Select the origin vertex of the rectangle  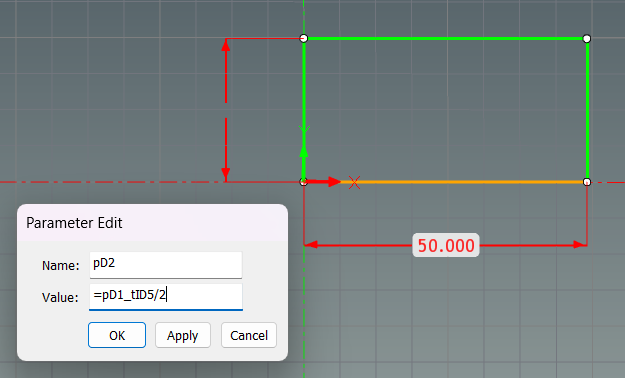coord(304,182)
